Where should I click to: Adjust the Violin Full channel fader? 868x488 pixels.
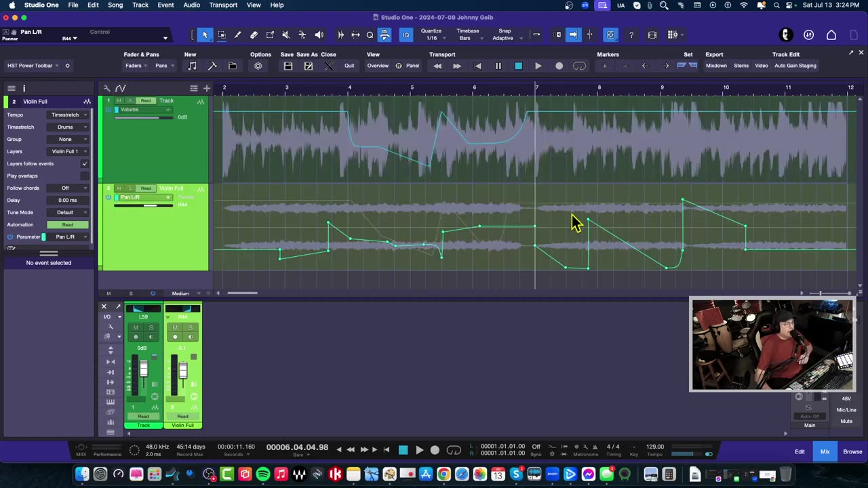(183, 370)
